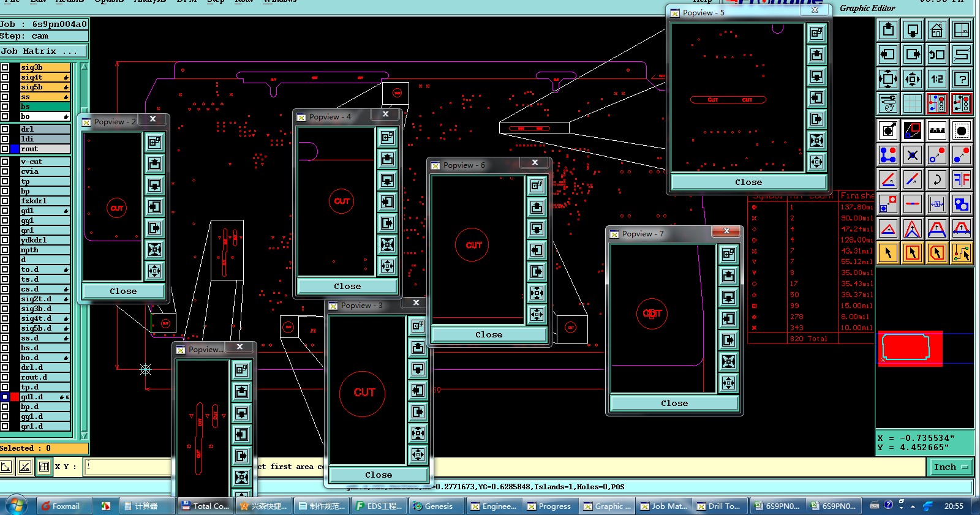Image resolution: width=980 pixels, height=515 pixels.
Task: Toggle checkbox for layer drl
Action: (x=5, y=129)
